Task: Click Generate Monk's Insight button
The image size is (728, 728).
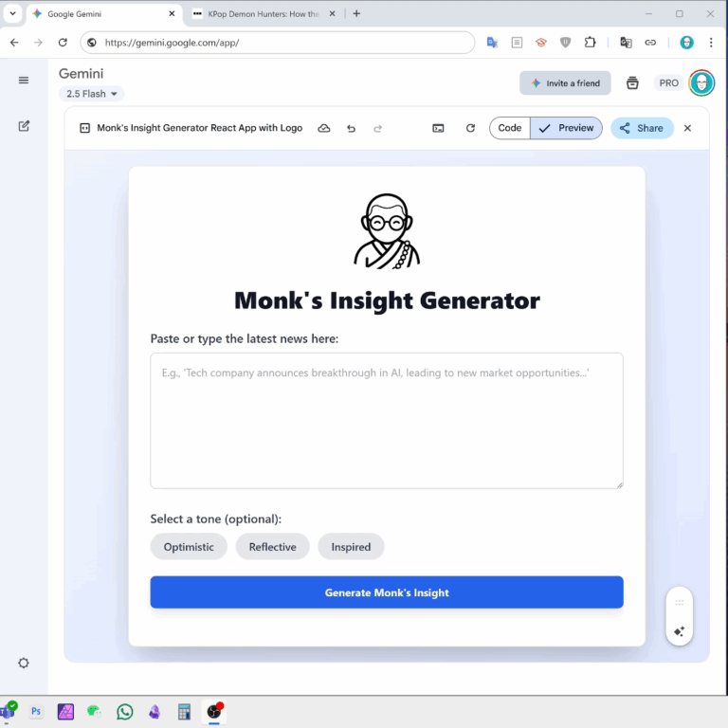Action: click(x=387, y=592)
